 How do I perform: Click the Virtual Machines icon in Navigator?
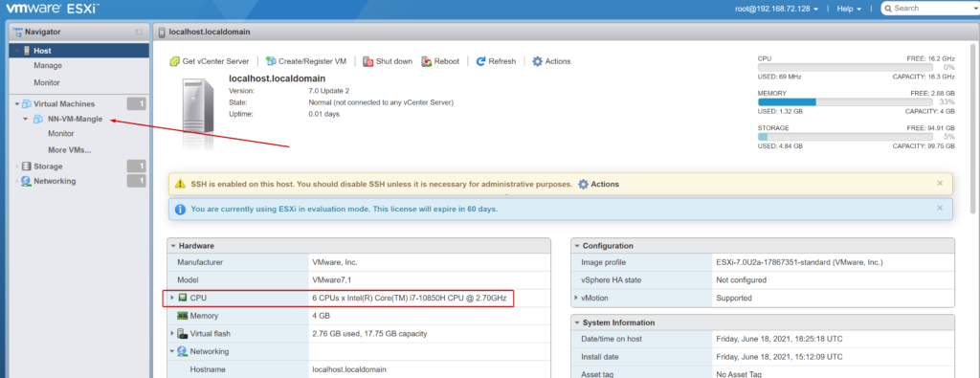pos(26,103)
